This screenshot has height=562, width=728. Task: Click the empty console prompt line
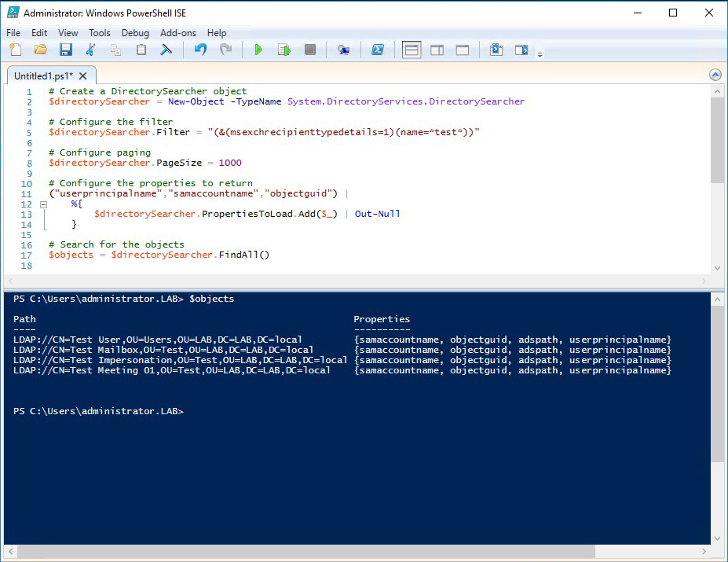pos(98,411)
